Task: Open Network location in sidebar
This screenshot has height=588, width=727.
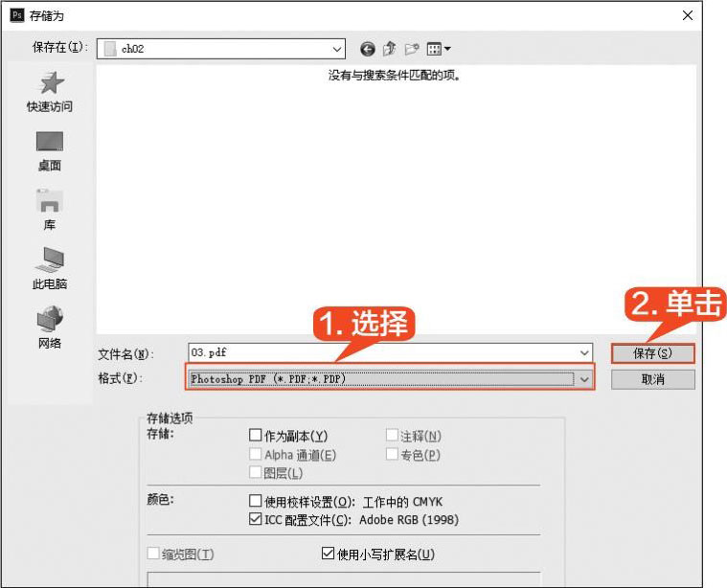Action: click(49, 321)
